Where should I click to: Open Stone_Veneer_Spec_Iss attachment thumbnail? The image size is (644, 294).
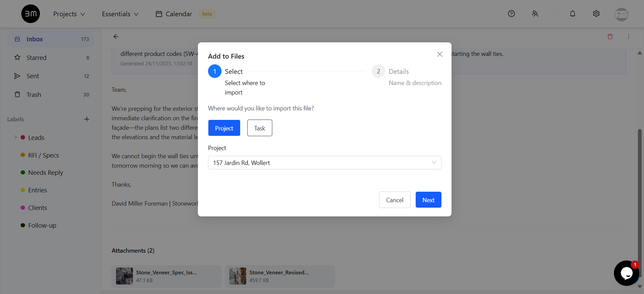[124, 276]
